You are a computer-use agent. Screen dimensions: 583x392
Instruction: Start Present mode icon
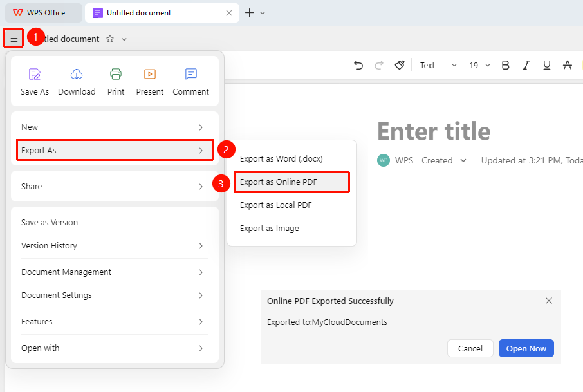click(x=150, y=75)
